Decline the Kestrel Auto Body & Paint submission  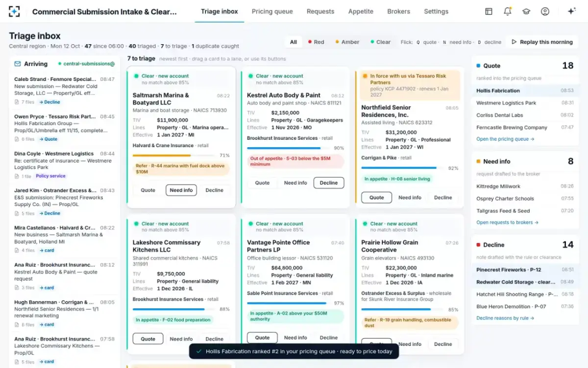tap(329, 183)
